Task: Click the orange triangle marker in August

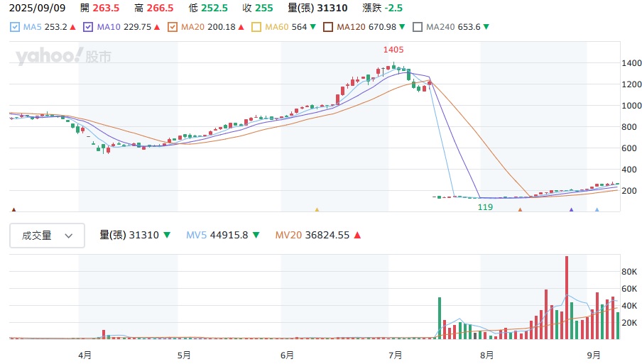Action: (x=520, y=210)
